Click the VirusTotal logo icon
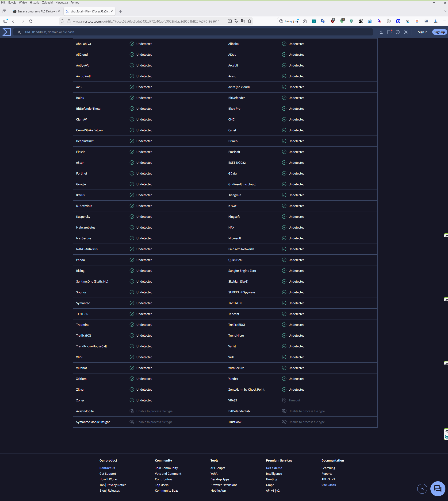The height and width of the screenshot is (501, 448). coord(7,32)
